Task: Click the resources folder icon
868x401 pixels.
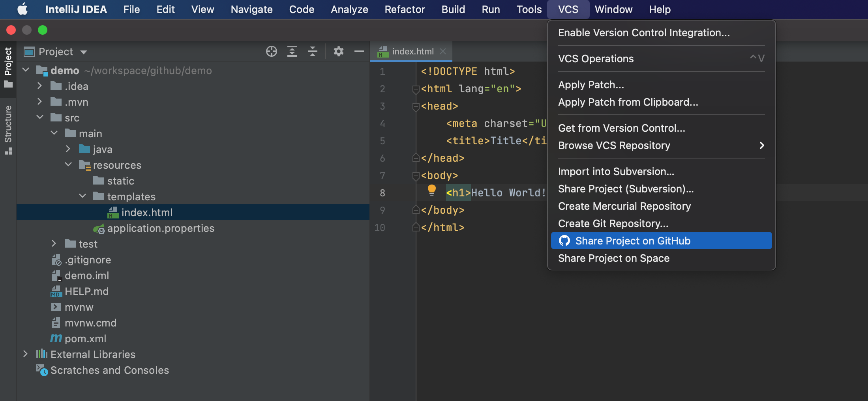Action: point(85,165)
